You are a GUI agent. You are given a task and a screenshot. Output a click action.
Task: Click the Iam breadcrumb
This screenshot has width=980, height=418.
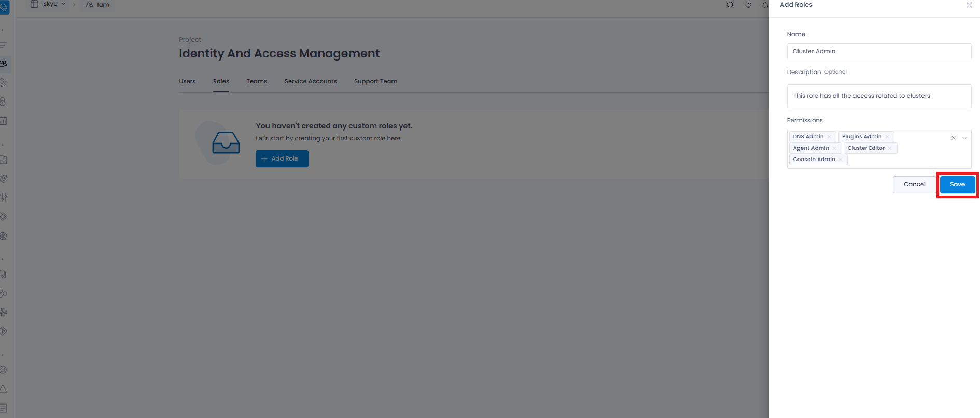(x=97, y=5)
